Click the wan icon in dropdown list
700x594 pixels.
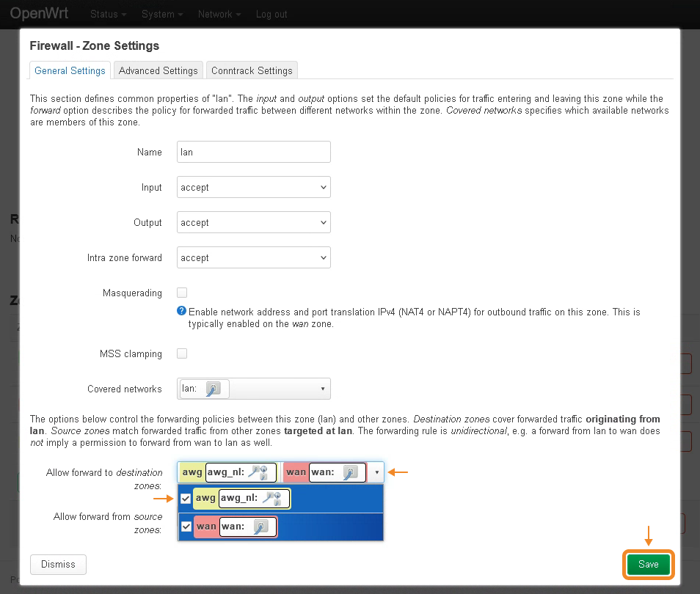(261, 527)
